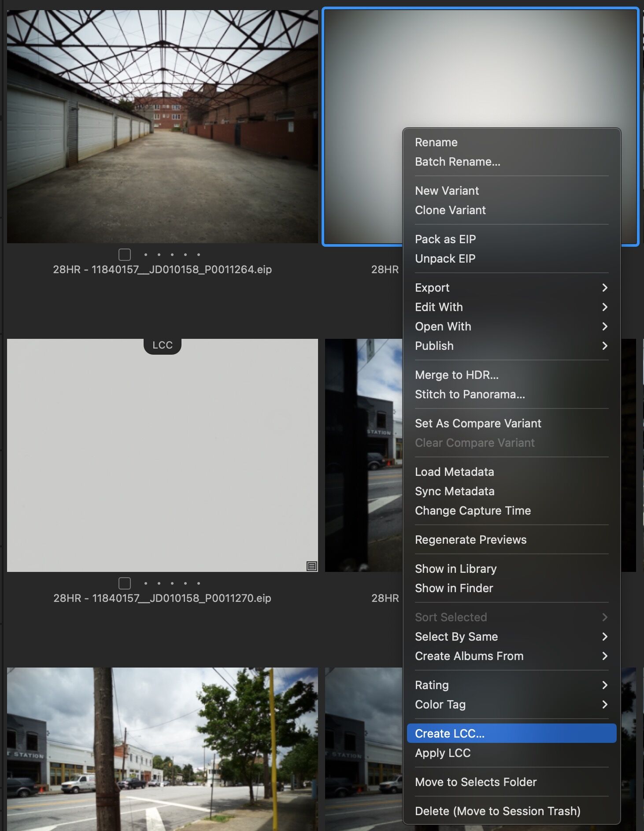The width and height of the screenshot is (644, 831).
Task: Select Load Metadata
Action: pos(511,472)
